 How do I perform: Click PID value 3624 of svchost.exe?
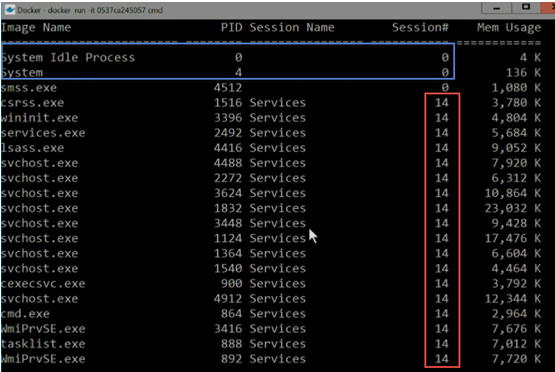[x=228, y=193]
